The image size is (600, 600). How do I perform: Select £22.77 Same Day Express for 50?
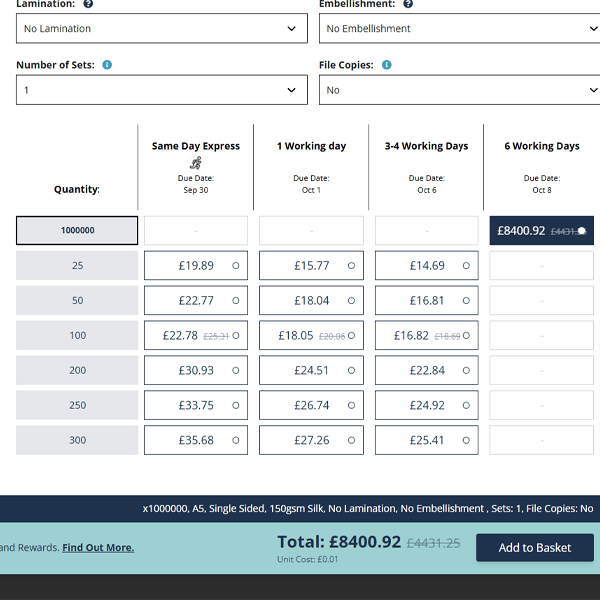click(x=196, y=300)
